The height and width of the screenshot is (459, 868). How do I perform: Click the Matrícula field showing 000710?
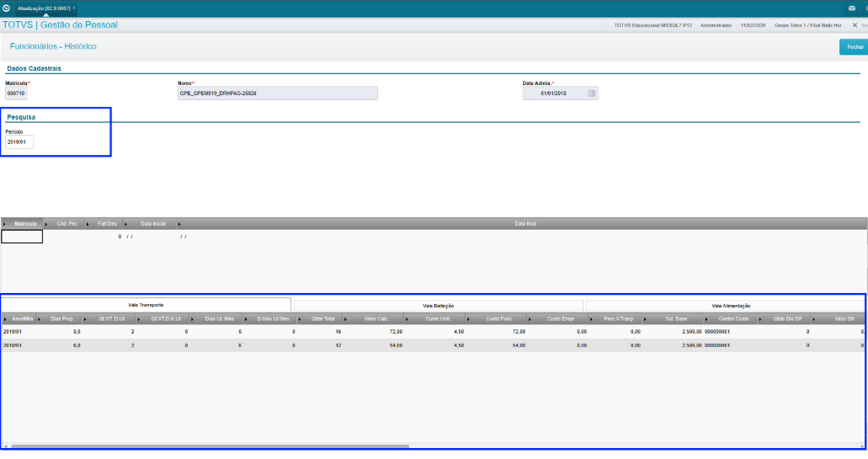point(16,93)
